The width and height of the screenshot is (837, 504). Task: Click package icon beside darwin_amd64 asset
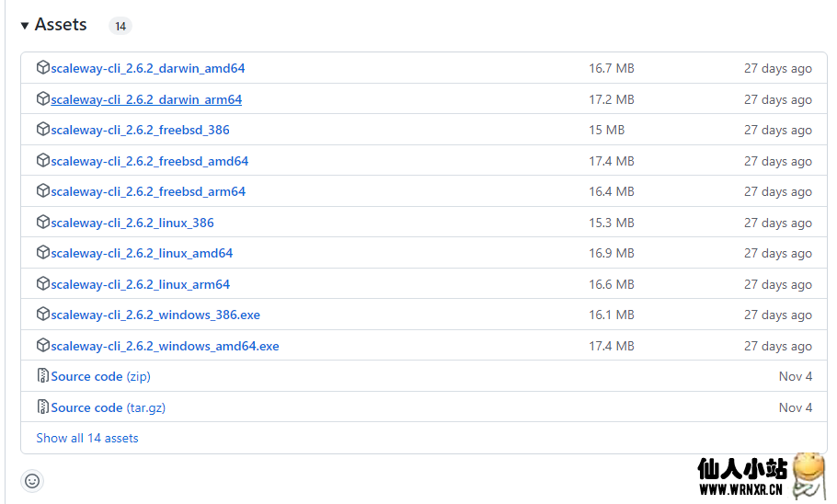[x=43, y=68]
